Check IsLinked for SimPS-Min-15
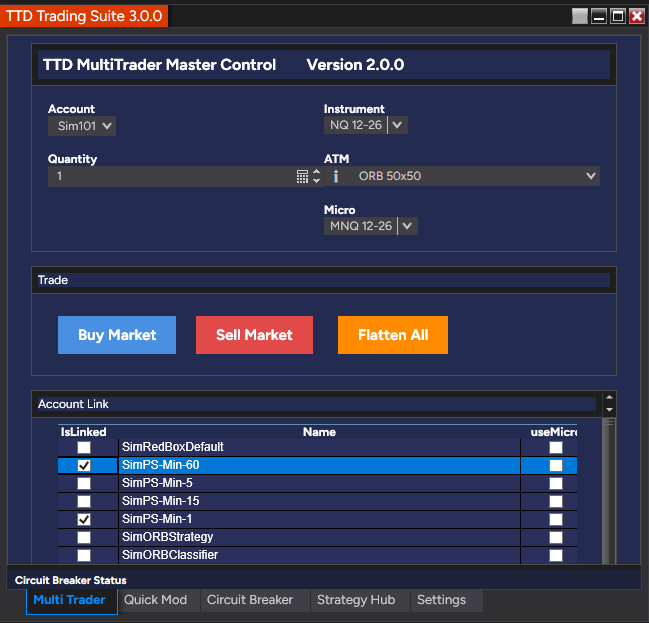Viewport: 649px width, 623px height. [x=84, y=501]
